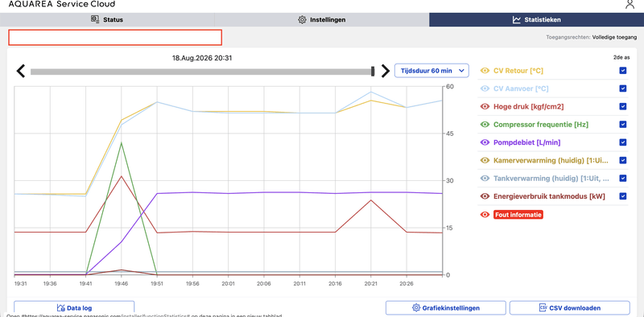Toggle visibility eye for Tankverwarming
Image resolution: width=644 pixels, height=317 pixels.
485,178
